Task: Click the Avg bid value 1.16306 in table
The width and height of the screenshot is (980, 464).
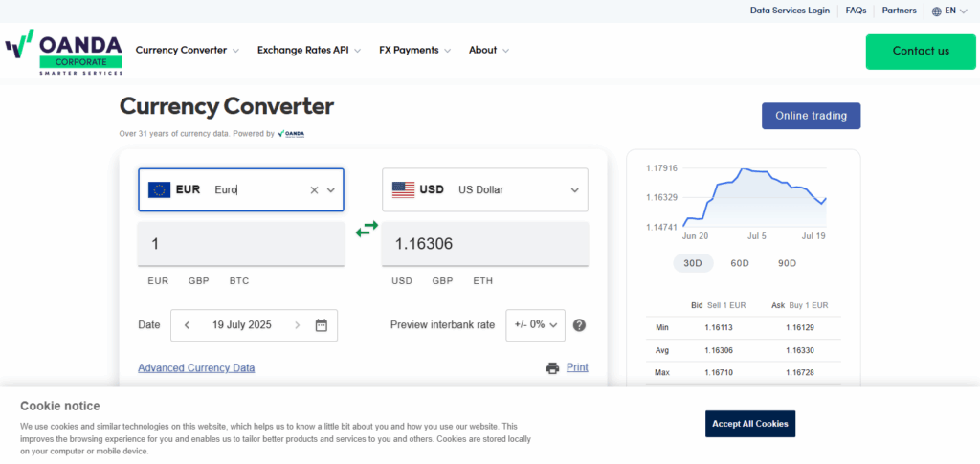Action: [x=719, y=350]
